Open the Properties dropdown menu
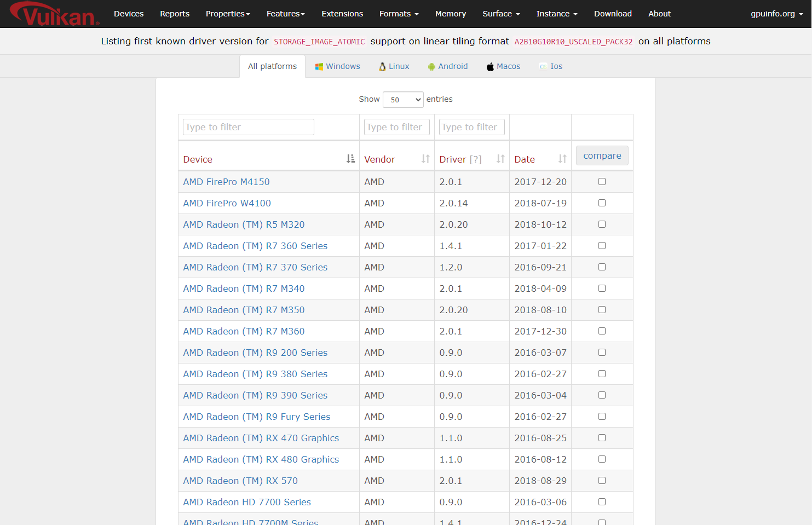812x525 pixels. point(228,14)
